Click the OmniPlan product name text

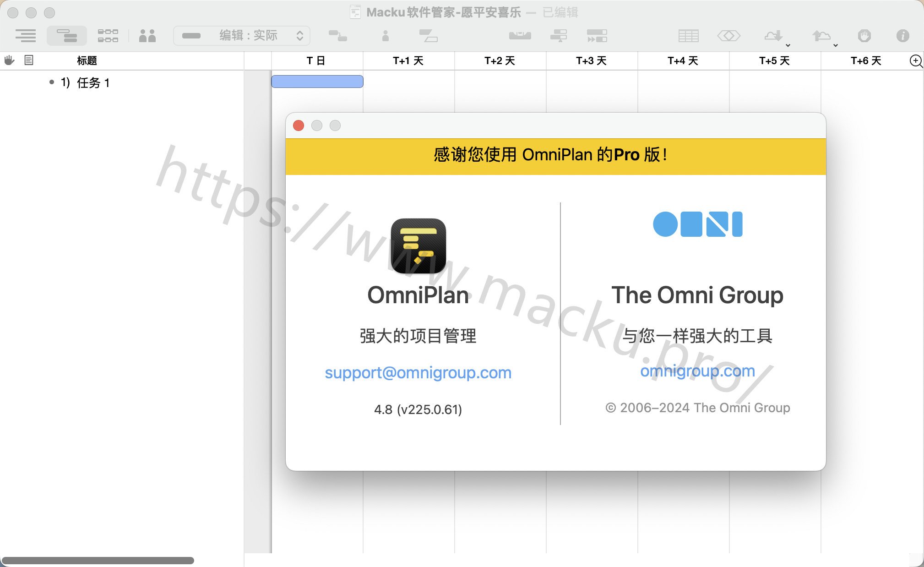click(x=418, y=295)
